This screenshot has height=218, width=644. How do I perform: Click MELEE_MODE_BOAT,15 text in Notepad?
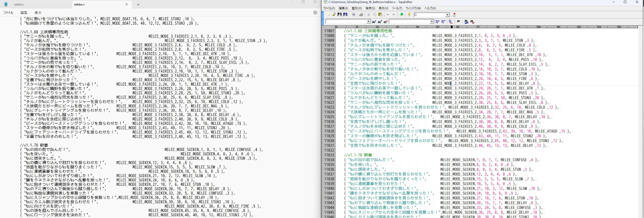tap(117, 19)
